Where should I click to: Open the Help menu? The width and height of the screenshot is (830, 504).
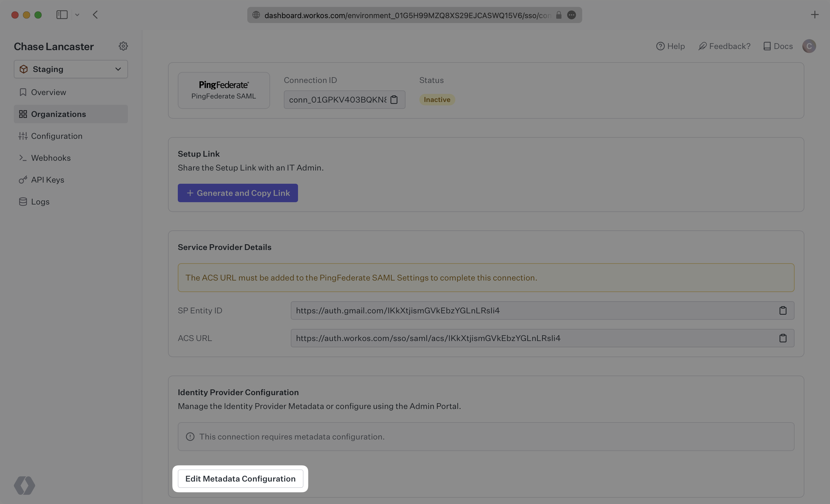click(x=670, y=46)
